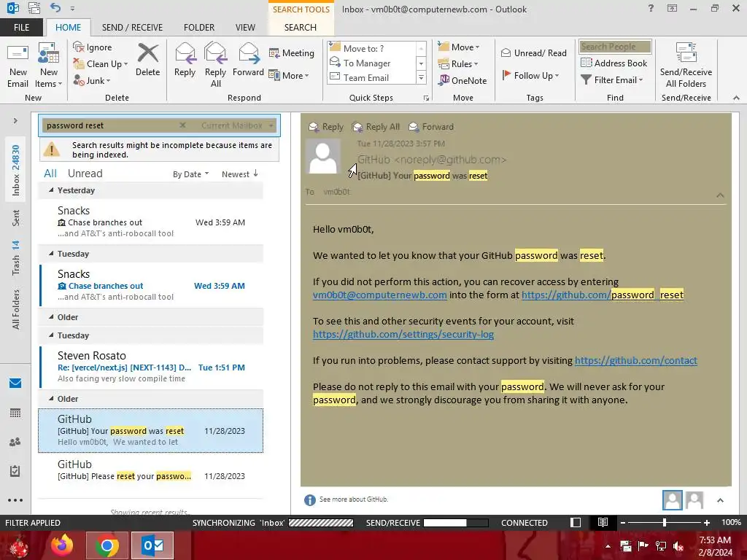This screenshot has height=560, width=747.
Task: Open the Move dropdown in ribbon
Action: 459,47
